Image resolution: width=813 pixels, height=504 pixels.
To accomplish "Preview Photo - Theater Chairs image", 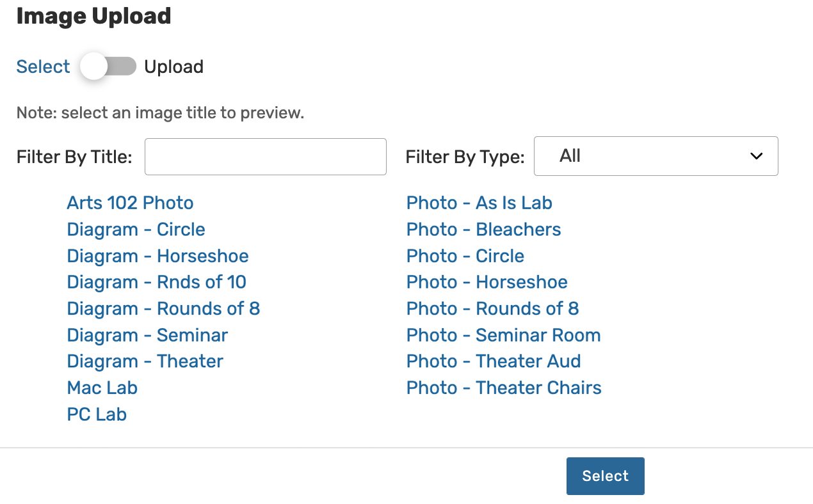I will click(x=504, y=388).
